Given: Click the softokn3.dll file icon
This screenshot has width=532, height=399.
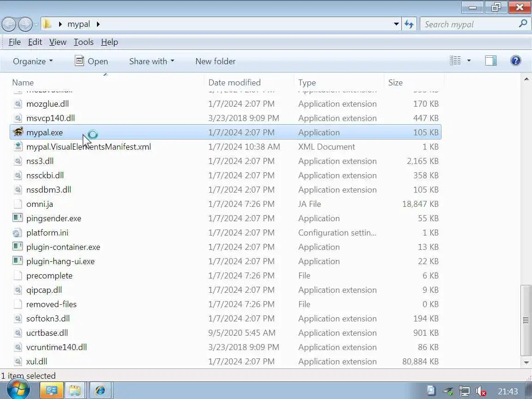Looking at the screenshot, I should tap(18, 318).
